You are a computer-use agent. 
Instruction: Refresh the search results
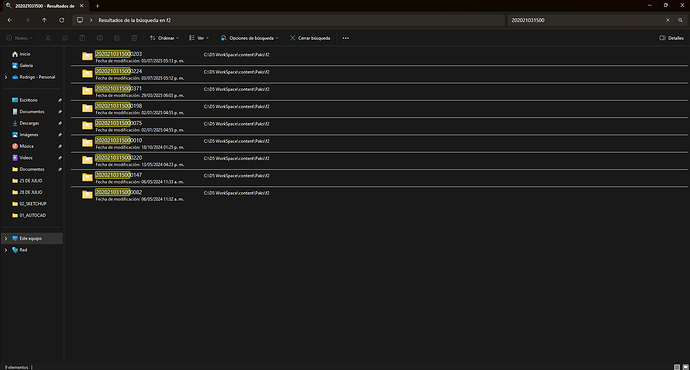[62, 20]
